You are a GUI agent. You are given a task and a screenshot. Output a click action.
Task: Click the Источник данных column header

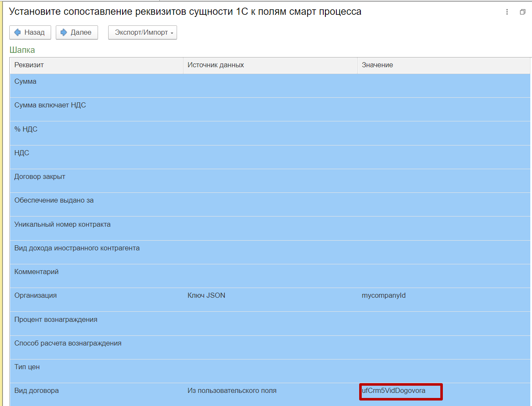click(216, 65)
